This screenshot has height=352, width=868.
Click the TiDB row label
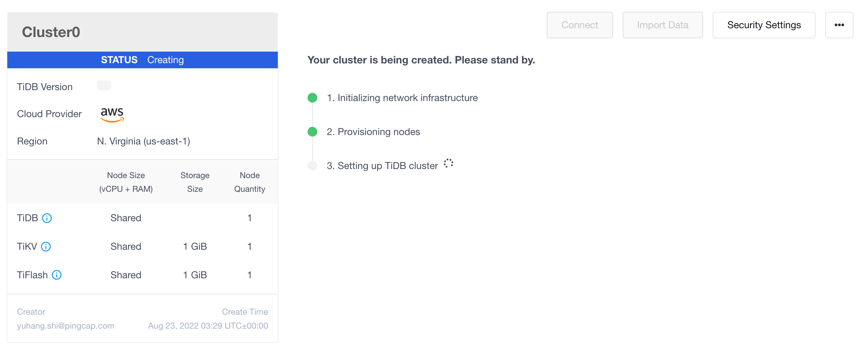27,218
